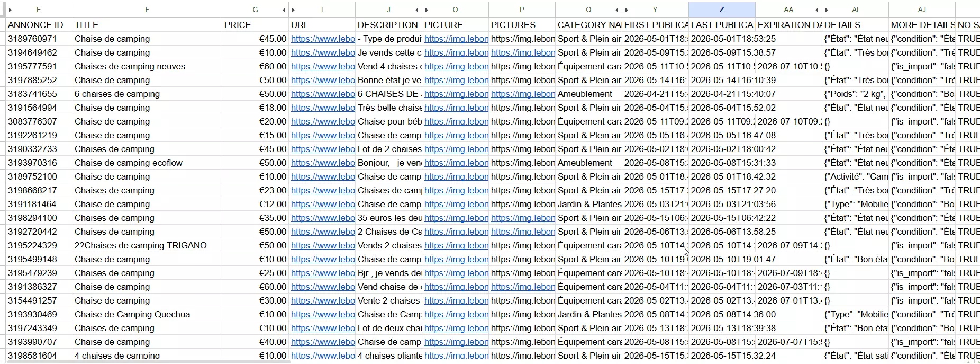Select cell 'Chaises de camping neuves'
The image size is (980, 364).
click(x=147, y=66)
